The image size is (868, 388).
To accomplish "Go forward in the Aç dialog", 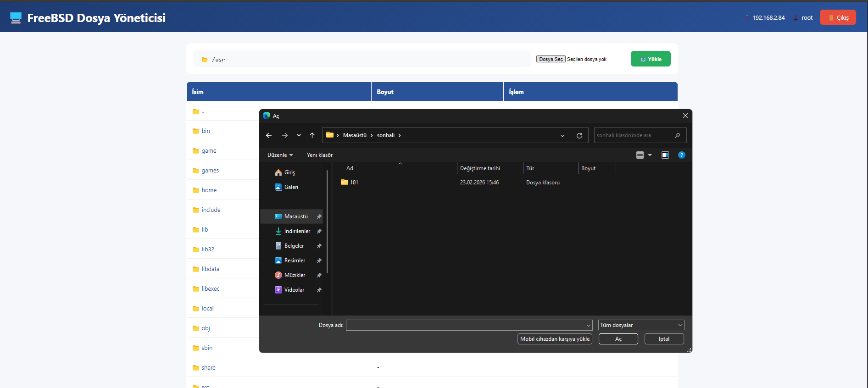I will coord(285,135).
